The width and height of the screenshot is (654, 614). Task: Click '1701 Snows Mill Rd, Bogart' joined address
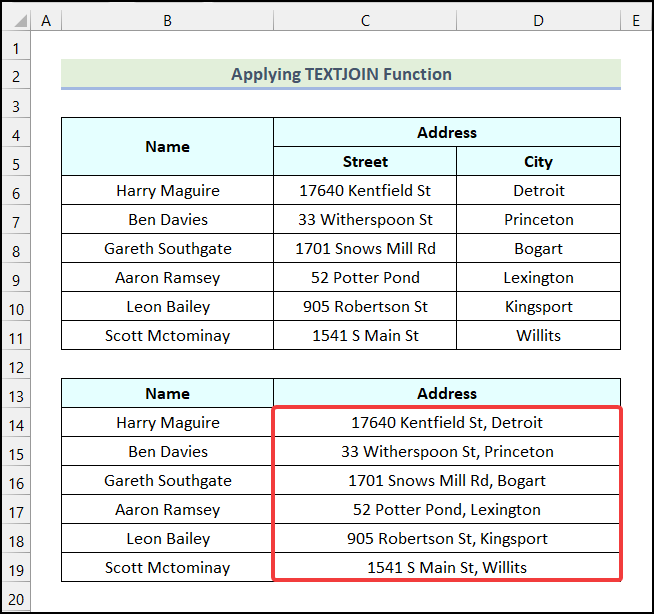pyautogui.click(x=447, y=480)
